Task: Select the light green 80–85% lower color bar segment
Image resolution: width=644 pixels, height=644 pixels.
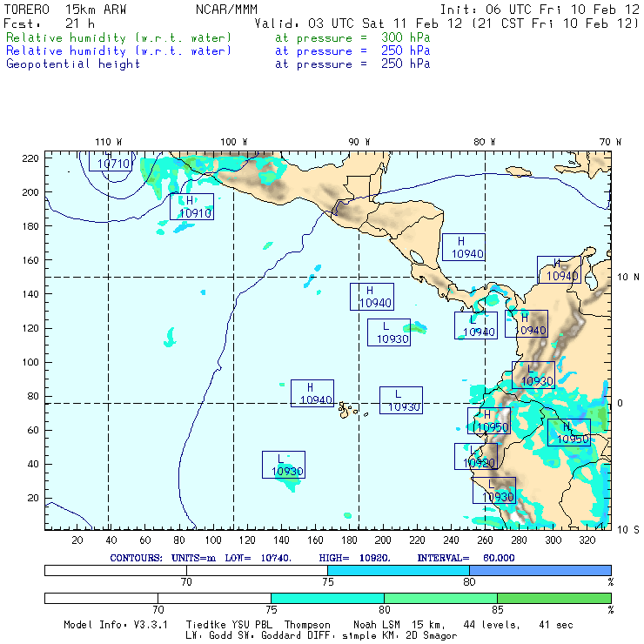Action: point(440,598)
